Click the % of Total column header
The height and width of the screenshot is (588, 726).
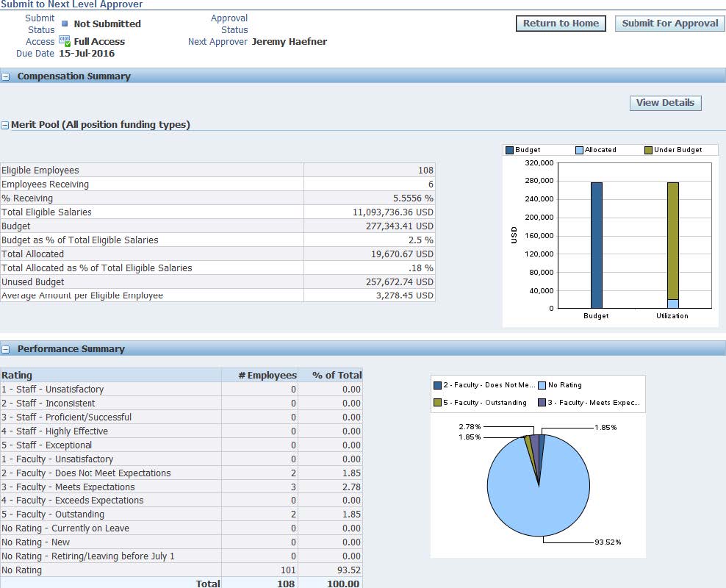[x=337, y=375]
